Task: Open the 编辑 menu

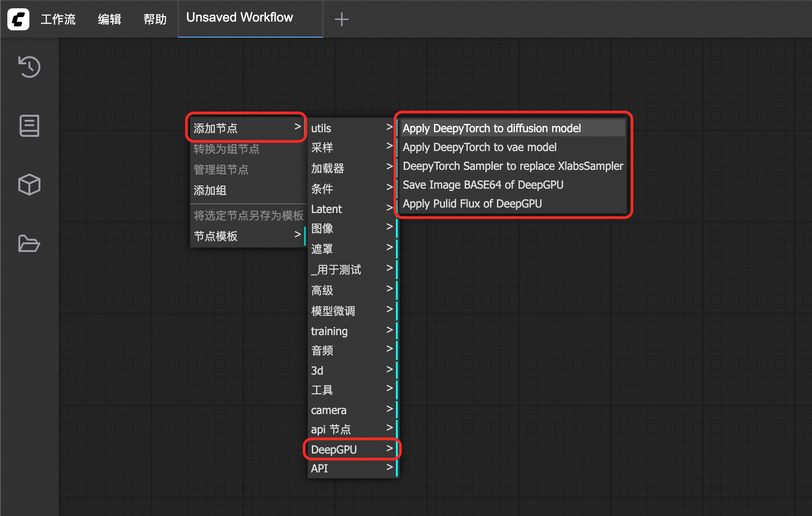Action: point(109,19)
